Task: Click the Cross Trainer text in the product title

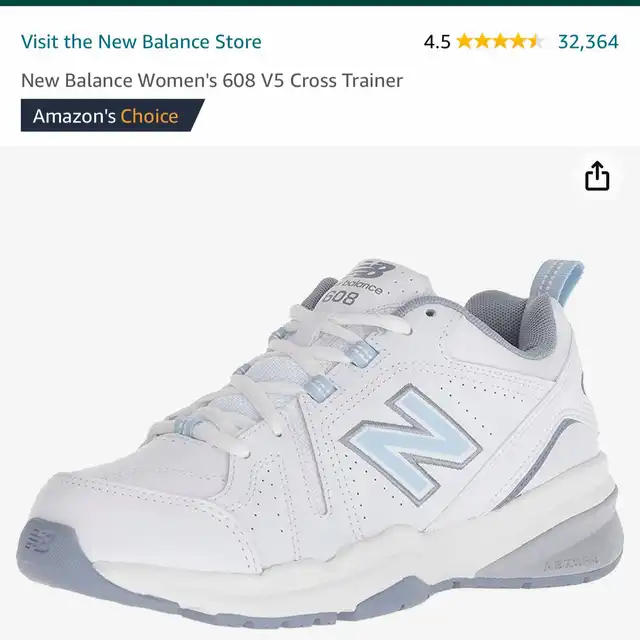Action: click(347, 80)
